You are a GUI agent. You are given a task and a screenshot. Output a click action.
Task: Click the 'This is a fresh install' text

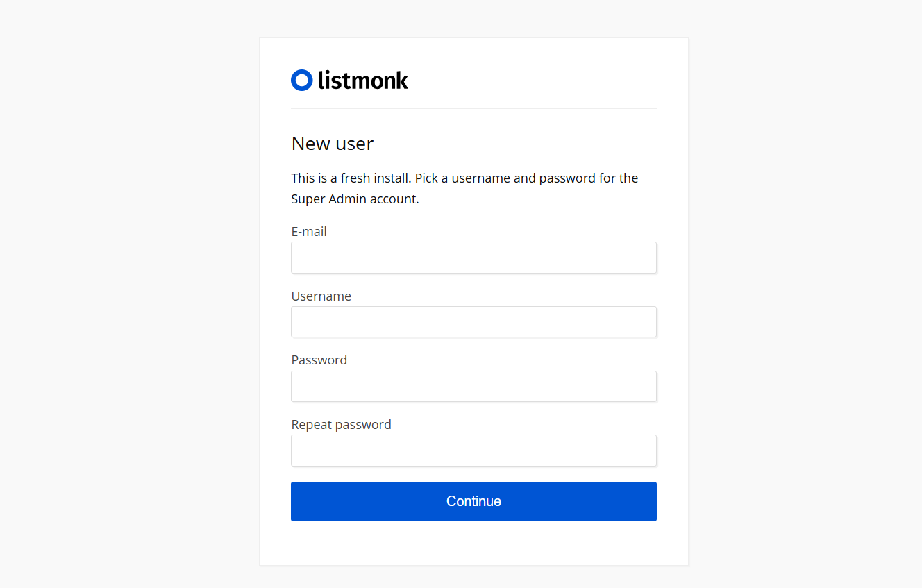click(351, 178)
